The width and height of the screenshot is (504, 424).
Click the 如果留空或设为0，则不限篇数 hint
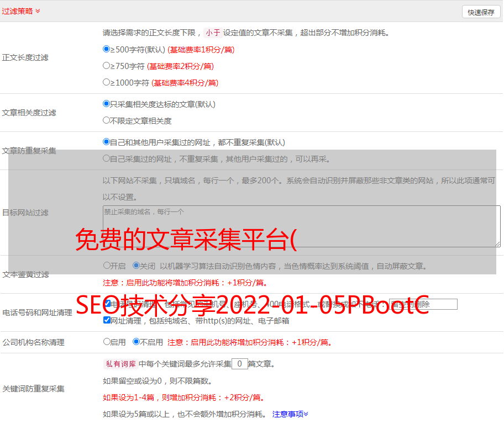[x=158, y=381]
